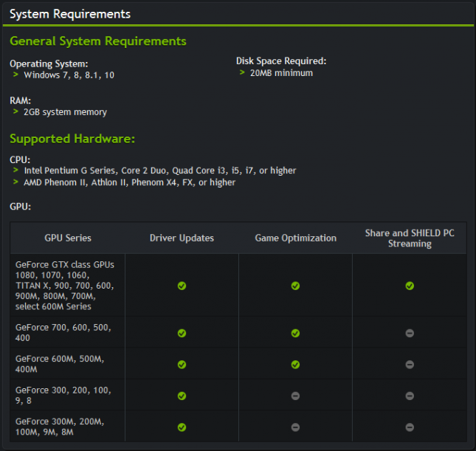Click the Disk Space Required label

pos(281,61)
